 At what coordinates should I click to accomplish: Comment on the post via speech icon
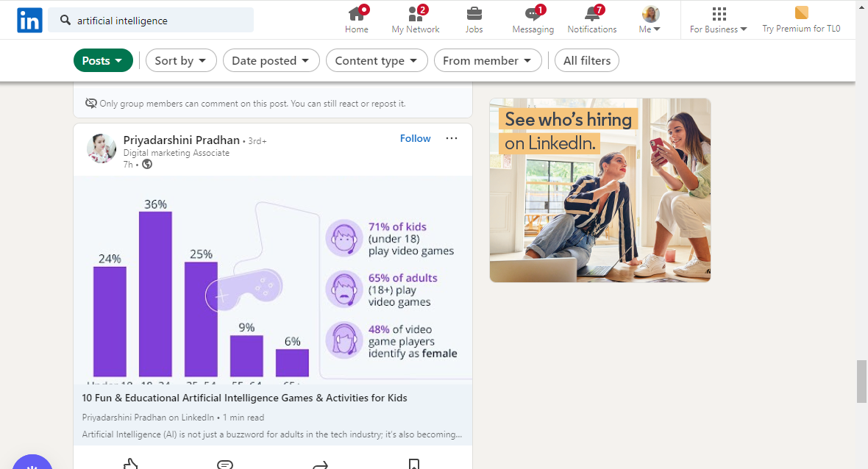pyautogui.click(x=225, y=464)
